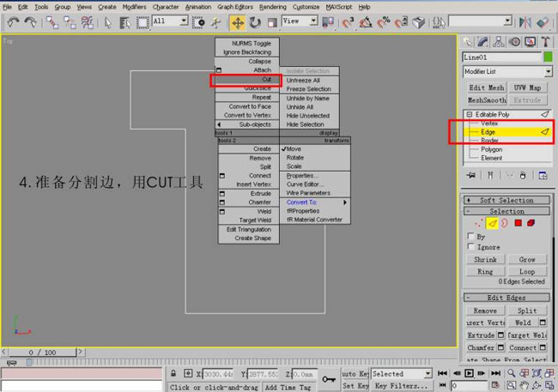Open the Graph Editors menu
This screenshot has height=392, width=558.
[235, 7]
